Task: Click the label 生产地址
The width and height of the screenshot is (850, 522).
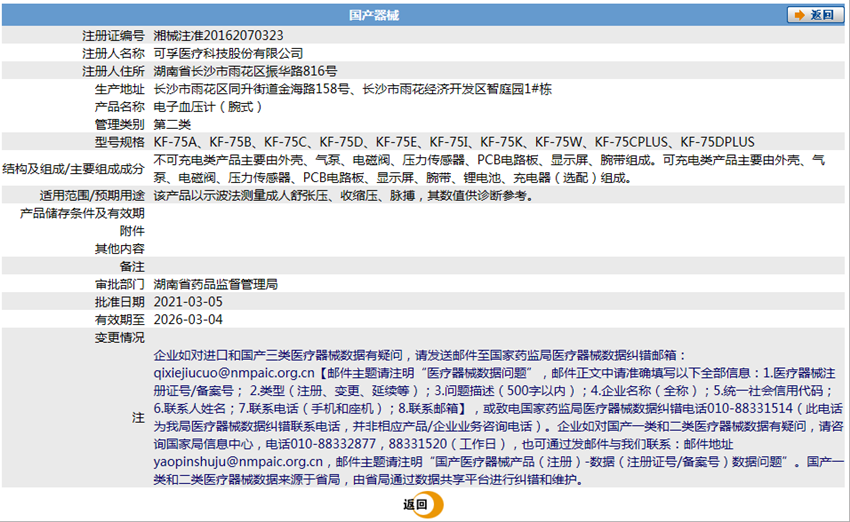Action: click(x=120, y=89)
